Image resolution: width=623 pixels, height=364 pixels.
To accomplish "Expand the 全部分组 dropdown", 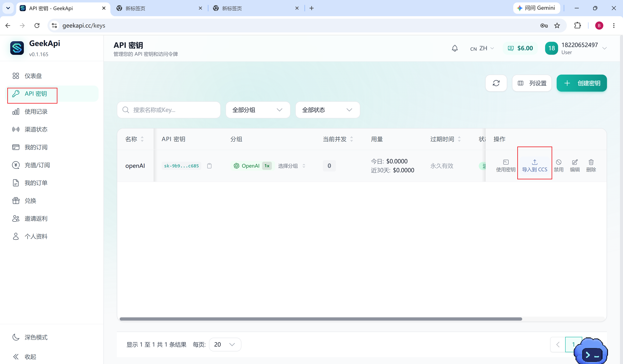I will [258, 110].
